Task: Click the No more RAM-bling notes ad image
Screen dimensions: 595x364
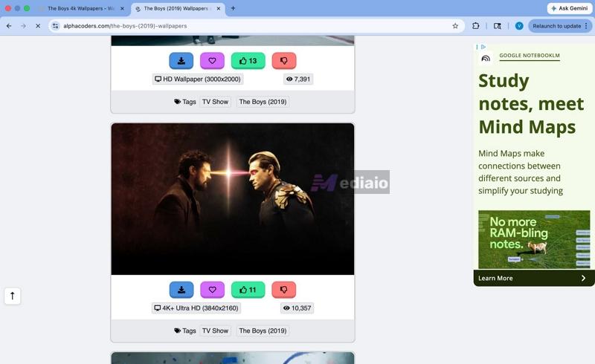Action: click(534, 240)
